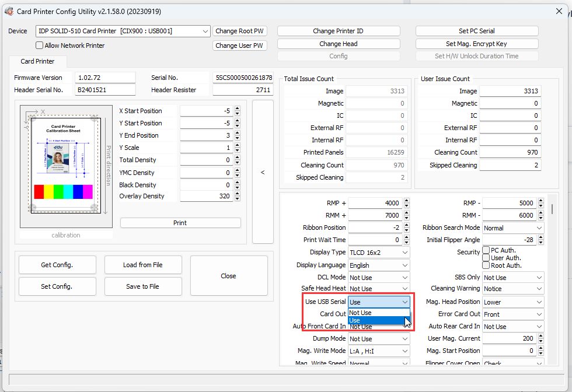Click Change User PW button
Image resolution: width=572 pixels, height=392 pixels.
coord(239,45)
